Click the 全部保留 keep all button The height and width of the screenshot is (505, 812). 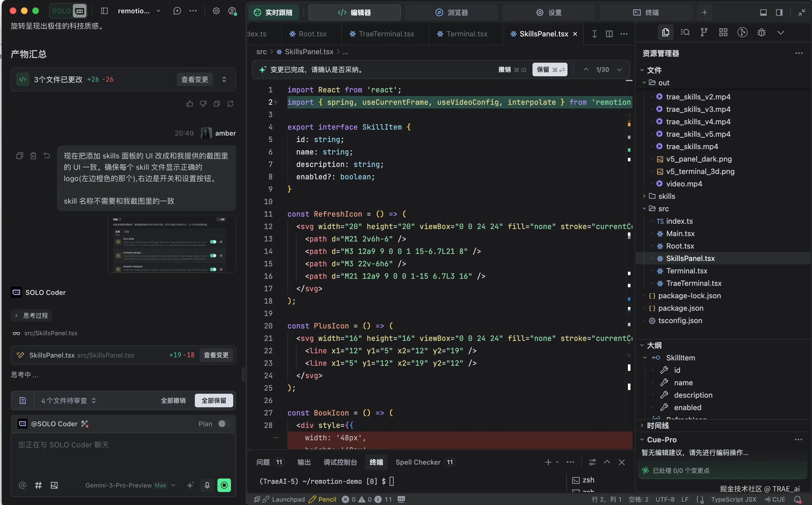pyautogui.click(x=214, y=400)
